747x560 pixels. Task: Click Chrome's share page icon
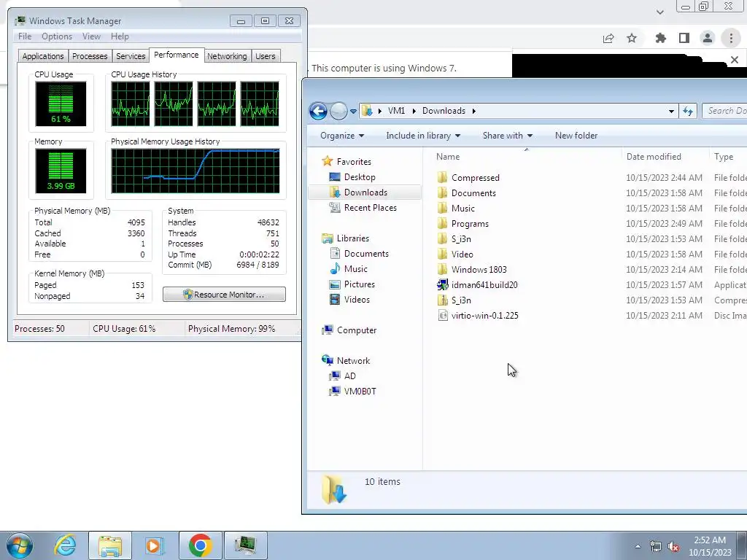click(608, 39)
